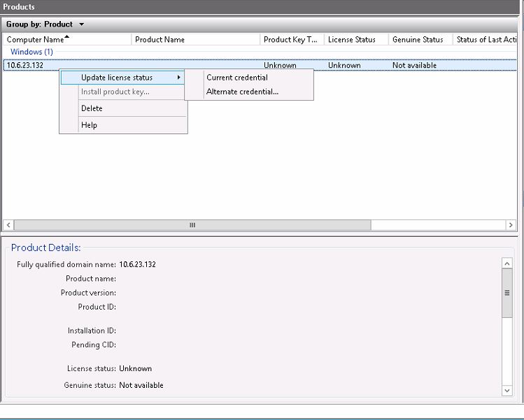Screen dimensions: 524x420
Task: Choose Current credential from the submenu
Action: click(x=237, y=78)
